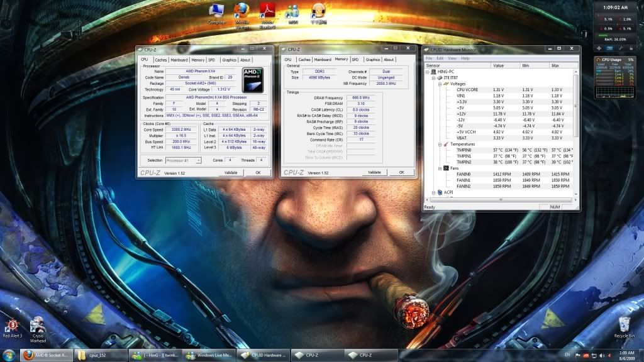Open Red Alert 3 game shortcut
The width and height of the screenshot is (644, 362).
point(13,326)
